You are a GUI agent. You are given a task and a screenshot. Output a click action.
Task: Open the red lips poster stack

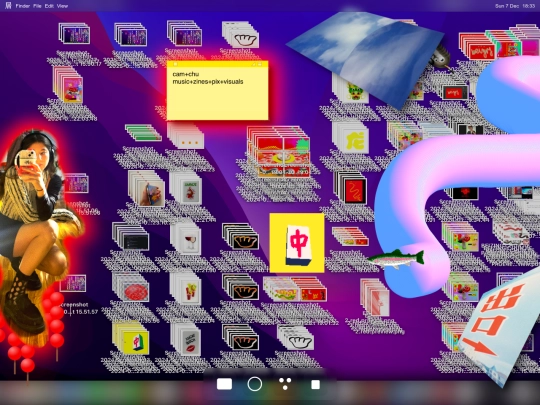point(186,339)
